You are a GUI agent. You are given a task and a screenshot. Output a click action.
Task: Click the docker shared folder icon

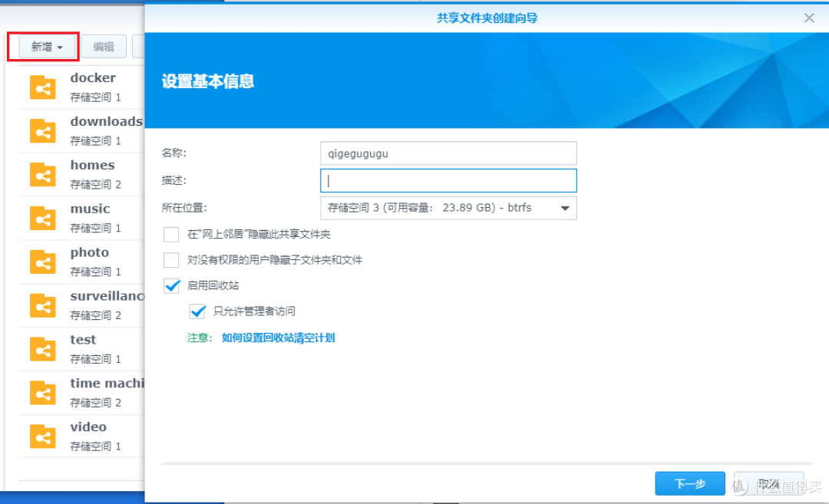(x=43, y=87)
